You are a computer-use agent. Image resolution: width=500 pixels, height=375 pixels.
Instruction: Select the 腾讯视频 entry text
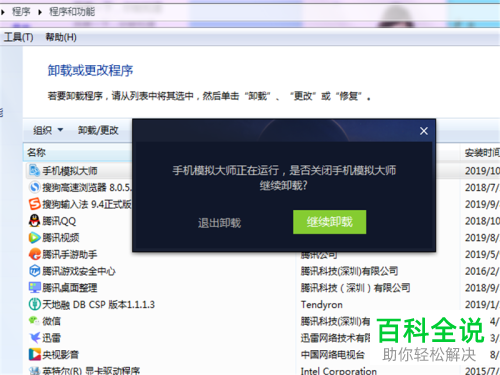click(61, 238)
